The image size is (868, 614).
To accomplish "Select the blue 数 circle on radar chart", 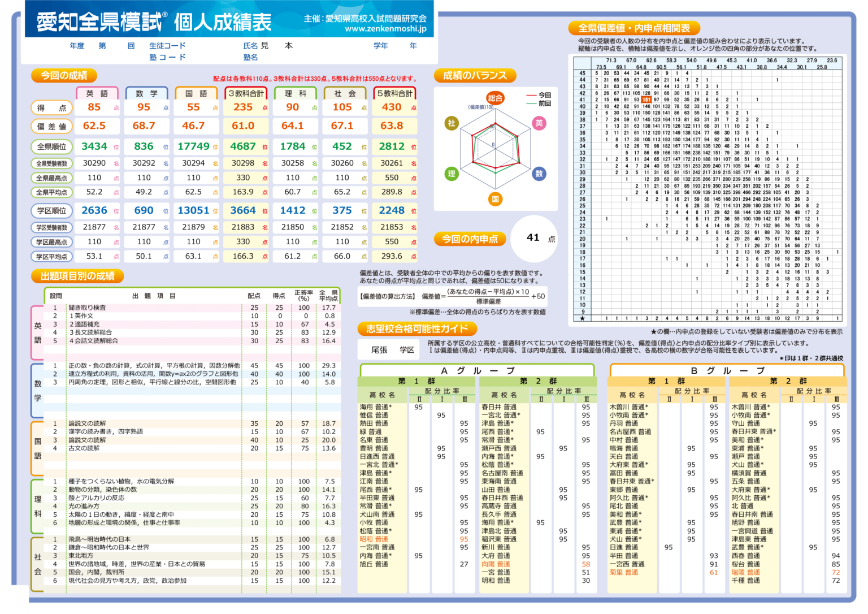I will pyautogui.click(x=539, y=174).
